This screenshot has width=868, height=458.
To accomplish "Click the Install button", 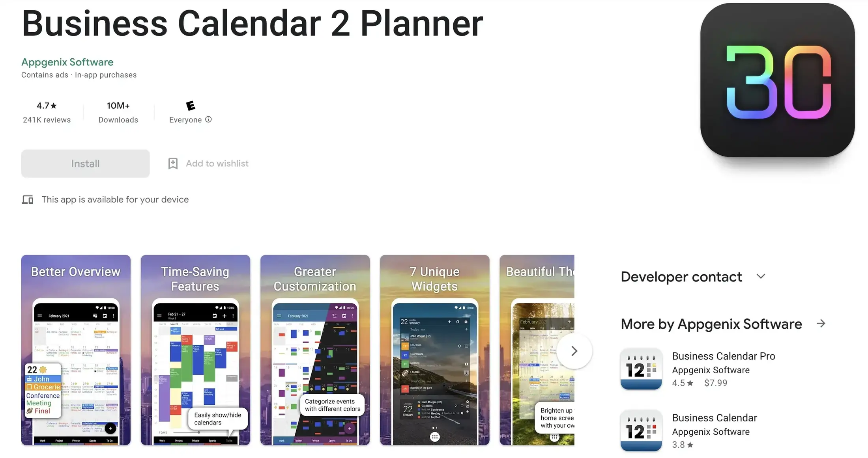I will point(85,163).
